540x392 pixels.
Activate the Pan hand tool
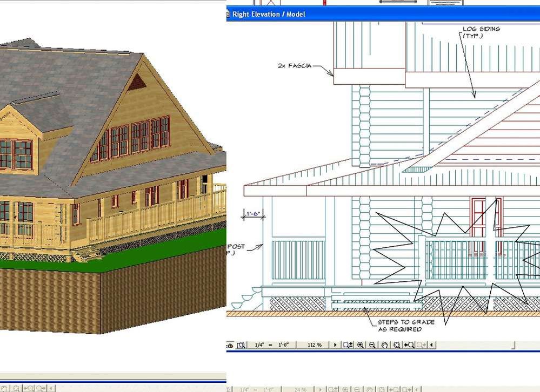(385, 345)
